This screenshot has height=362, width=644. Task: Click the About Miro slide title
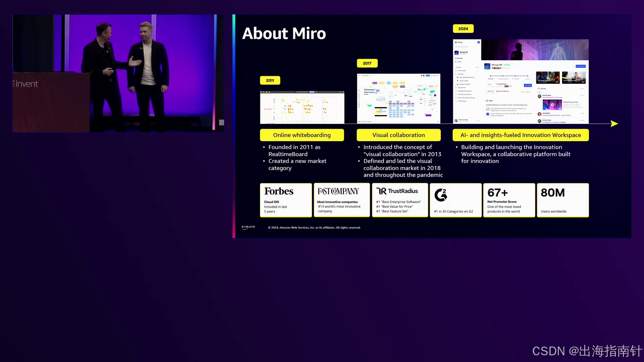click(284, 34)
